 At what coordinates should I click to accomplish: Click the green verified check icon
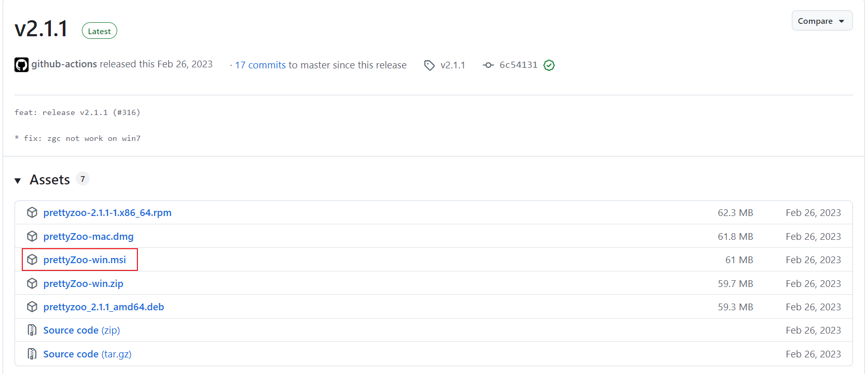(x=549, y=65)
